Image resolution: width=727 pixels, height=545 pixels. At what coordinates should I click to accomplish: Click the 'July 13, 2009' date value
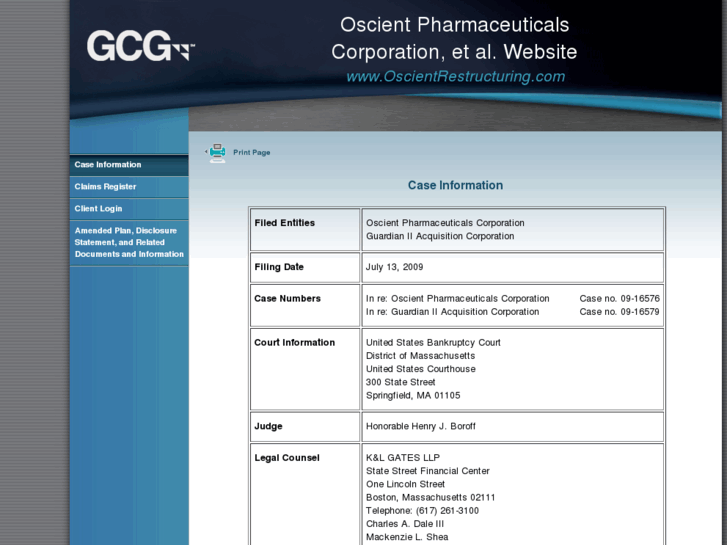pos(394,267)
